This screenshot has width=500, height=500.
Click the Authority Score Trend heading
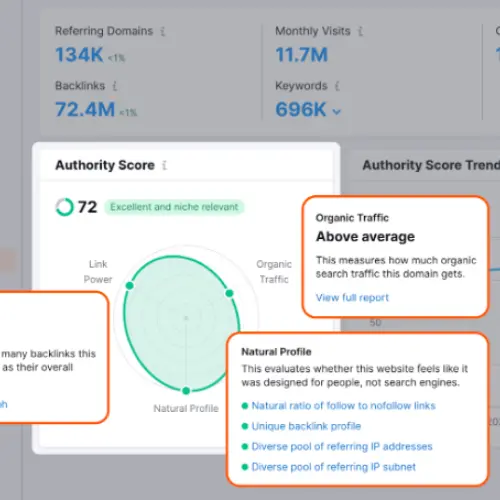pos(431,165)
